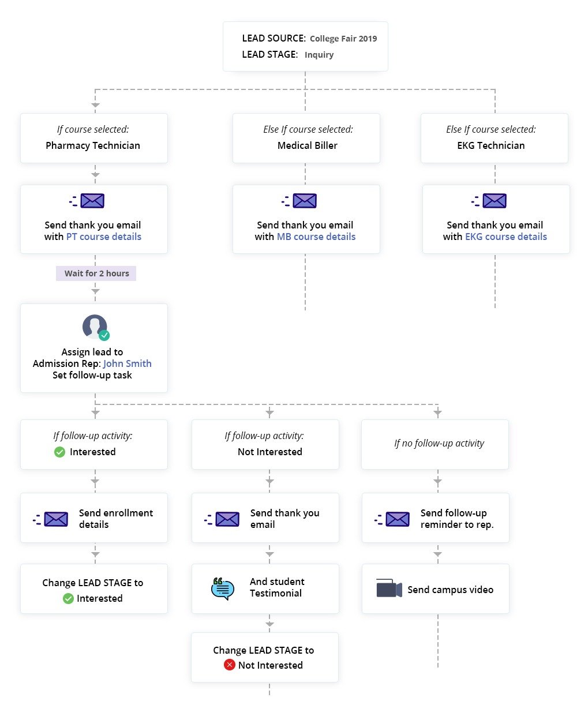Click the green check beside 'If follow-up activity: Interested'

(59, 452)
